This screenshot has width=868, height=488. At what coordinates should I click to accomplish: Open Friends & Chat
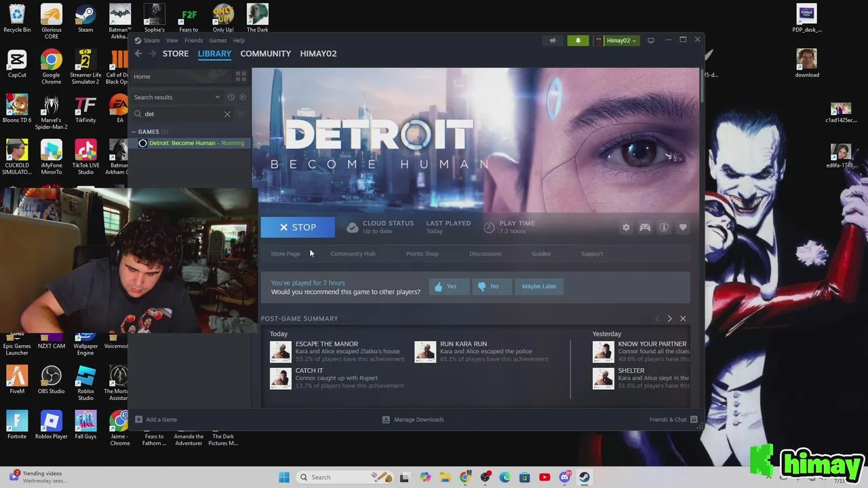click(673, 420)
